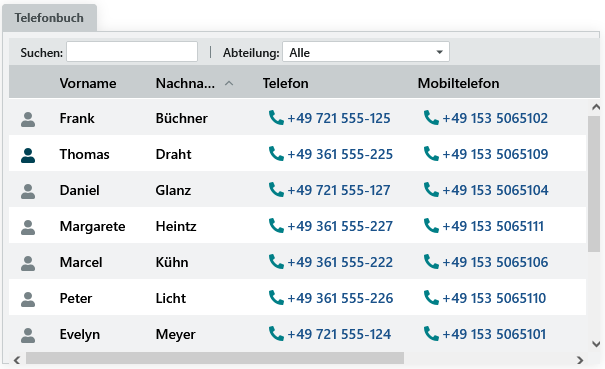Toggle sort arrow on the Nachname column
Screen dimensions: 605x369
tap(229, 83)
